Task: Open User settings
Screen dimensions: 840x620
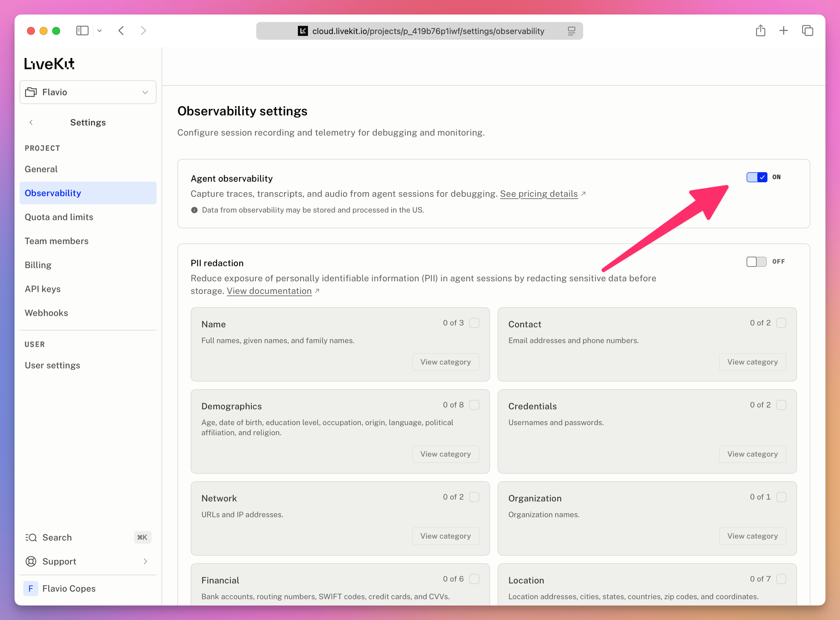Action: [88, 365]
